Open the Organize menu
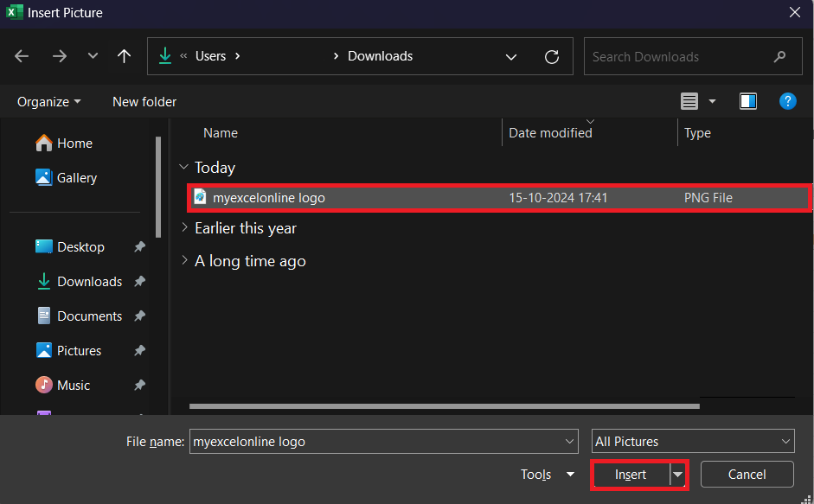The width and height of the screenshot is (814, 504). 48,102
